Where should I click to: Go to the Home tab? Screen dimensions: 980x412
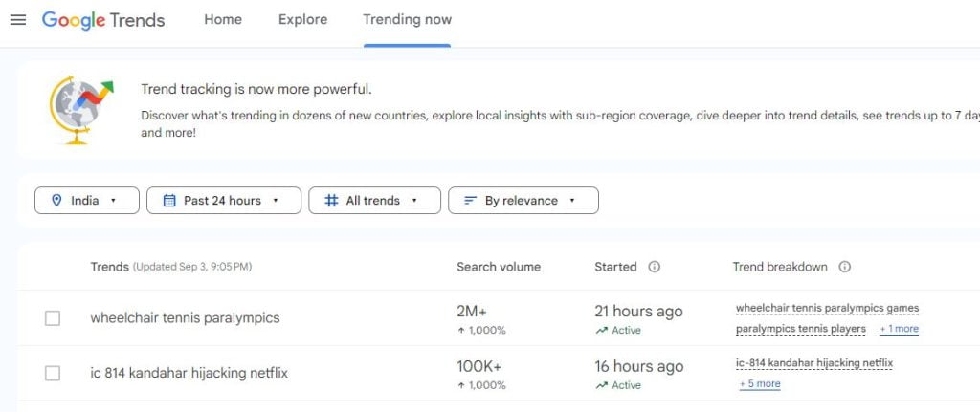(x=222, y=20)
